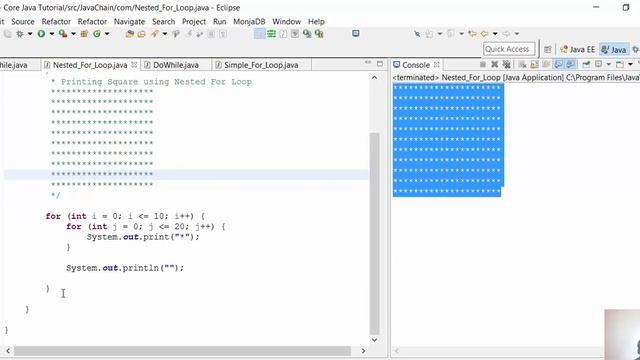Open the Debug button dropdown arrow

tap(30, 34)
